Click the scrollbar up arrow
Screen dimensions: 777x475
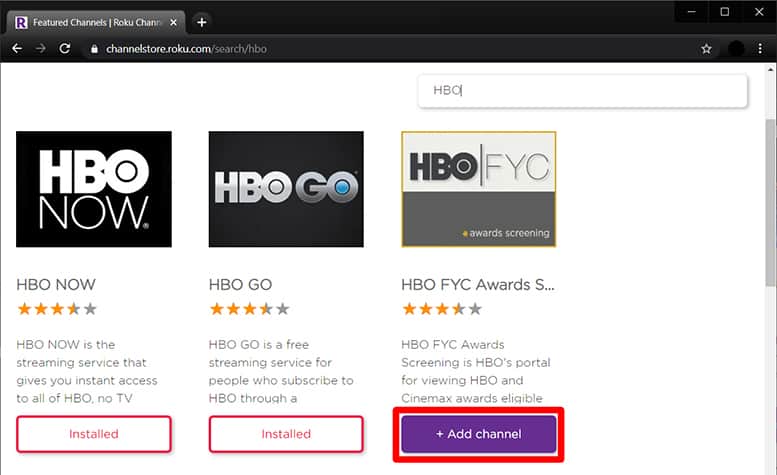(771, 69)
